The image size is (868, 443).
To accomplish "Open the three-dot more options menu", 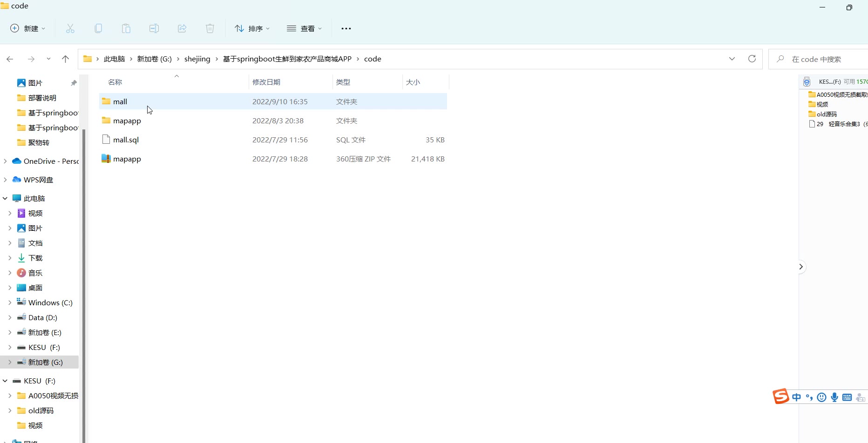I will point(346,28).
